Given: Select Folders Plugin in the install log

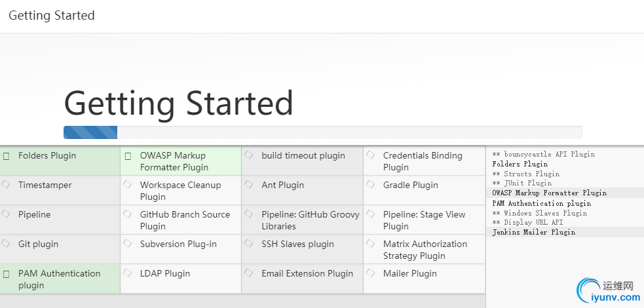Looking at the screenshot, I should click(520, 164).
